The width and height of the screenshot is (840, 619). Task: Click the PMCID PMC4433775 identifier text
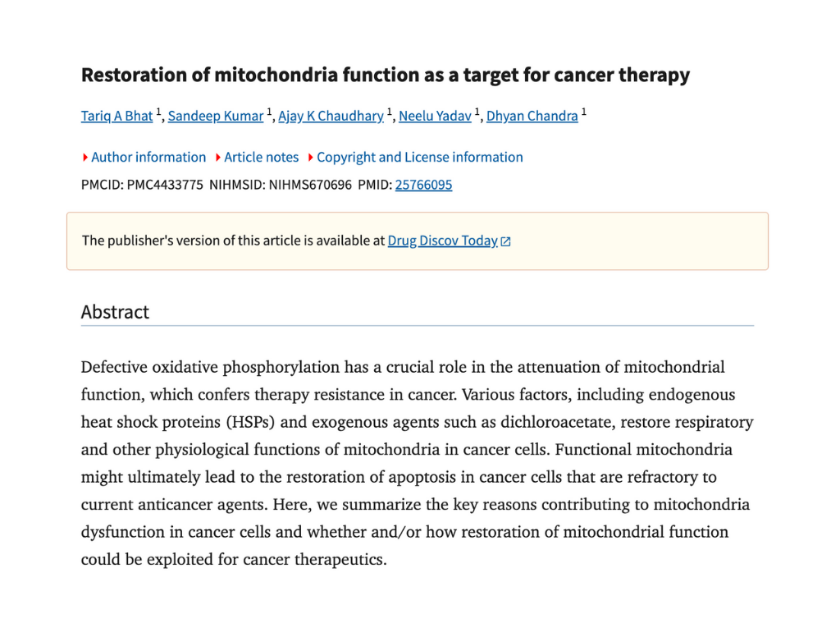click(142, 185)
